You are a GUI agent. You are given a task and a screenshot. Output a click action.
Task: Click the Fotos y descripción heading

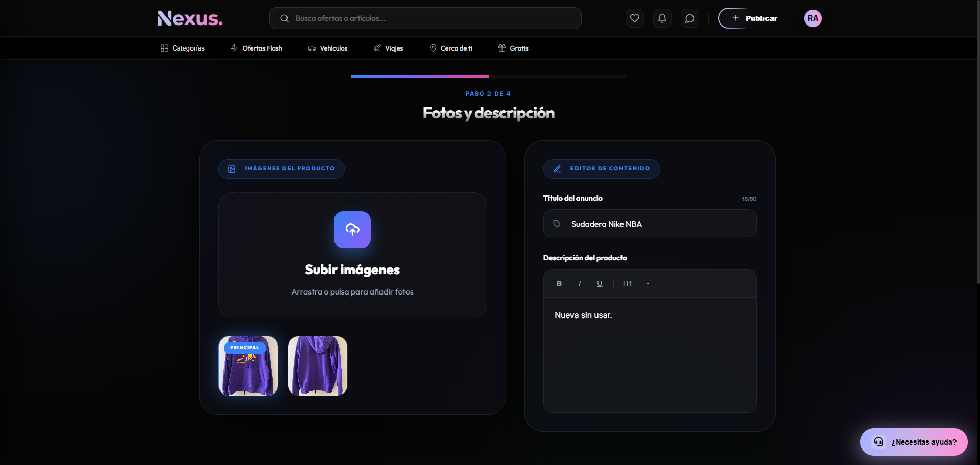[489, 113]
